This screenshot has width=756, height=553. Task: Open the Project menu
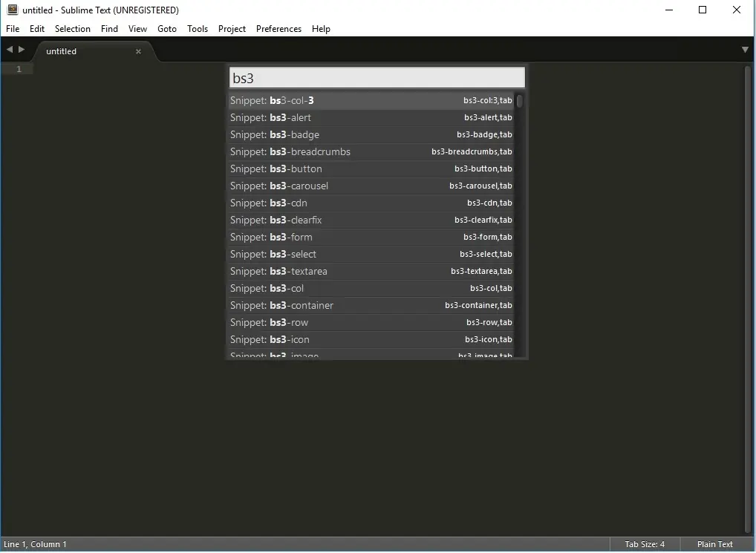(232, 29)
